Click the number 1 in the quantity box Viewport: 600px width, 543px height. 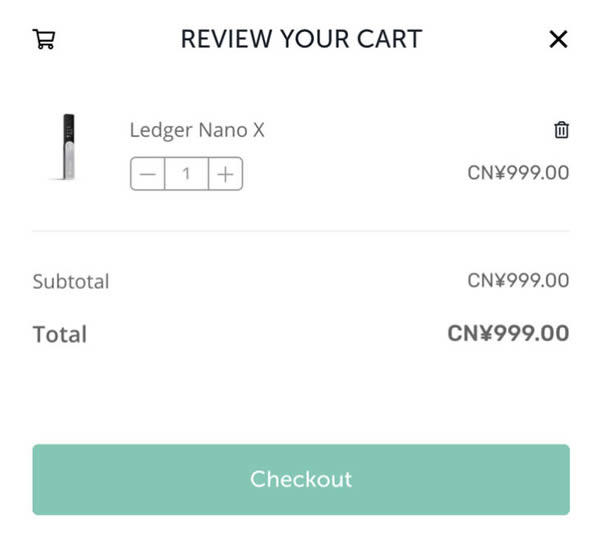click(187, 174)
